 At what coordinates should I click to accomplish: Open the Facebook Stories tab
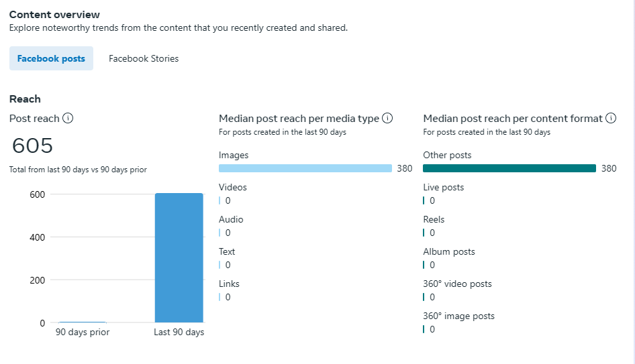pos(144,58)
